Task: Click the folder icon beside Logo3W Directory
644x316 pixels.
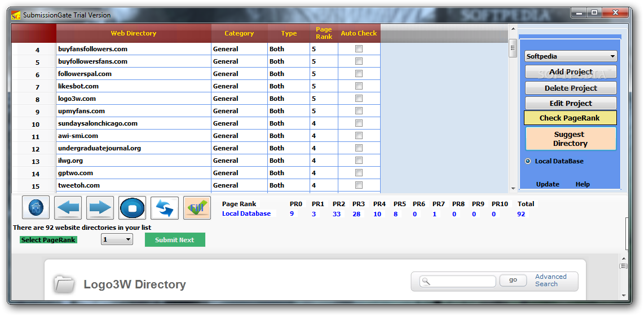Action: (x=64, y=284)
